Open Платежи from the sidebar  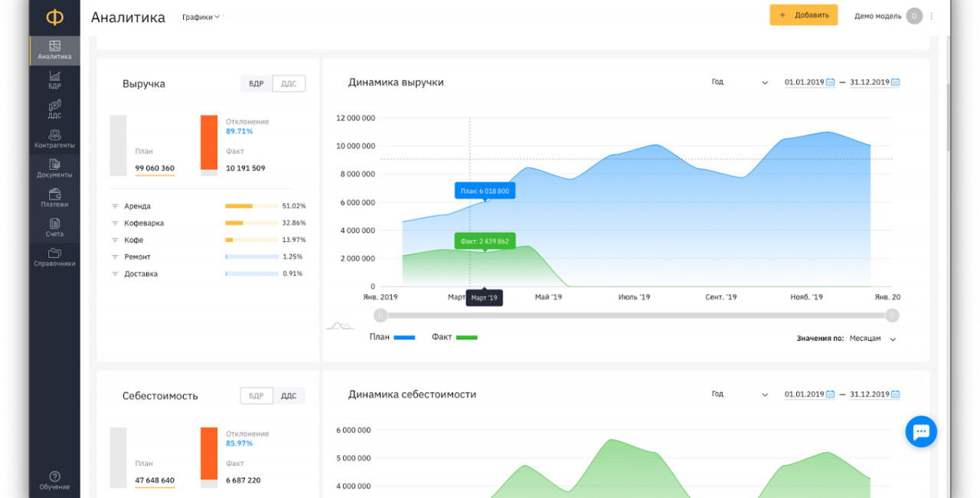[54, 198]
